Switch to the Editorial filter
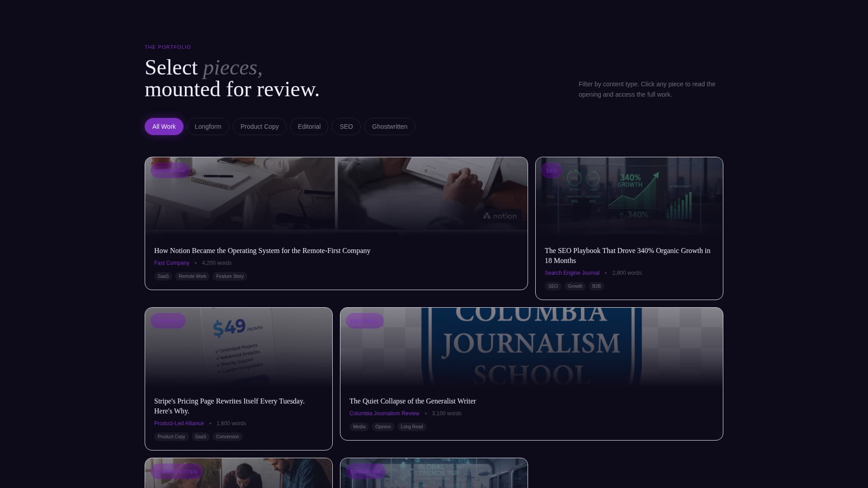Image resolution: width=868 pixels, height=488 pixels. pos(309,127)
